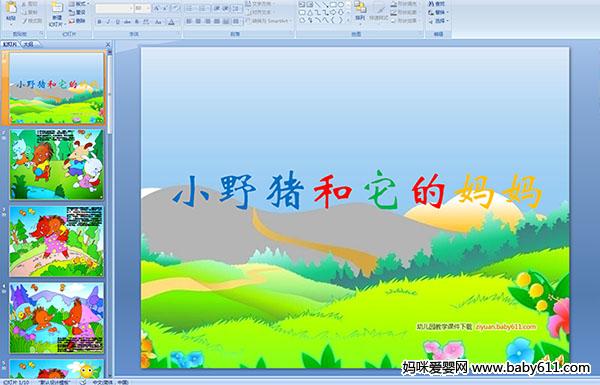Select slide 3 thumbnail with pink dress
This screenshot has height=385, width=600.
57,241
